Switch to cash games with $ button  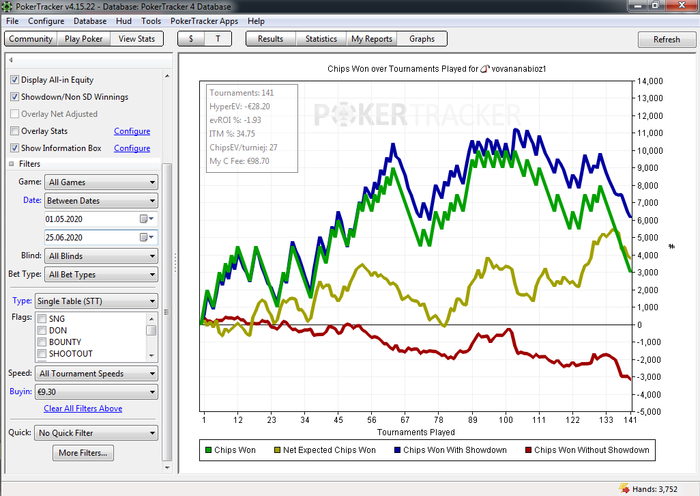pyautogui.click(x=191, y=39)
